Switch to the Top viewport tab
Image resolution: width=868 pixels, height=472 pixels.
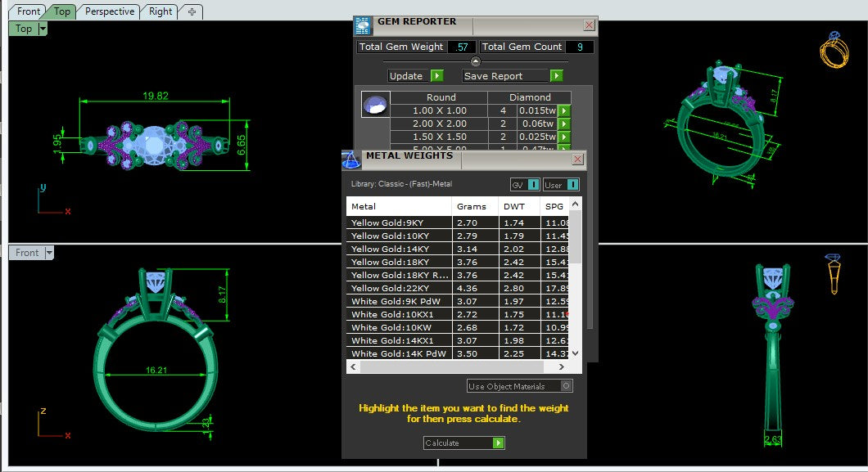62,11
